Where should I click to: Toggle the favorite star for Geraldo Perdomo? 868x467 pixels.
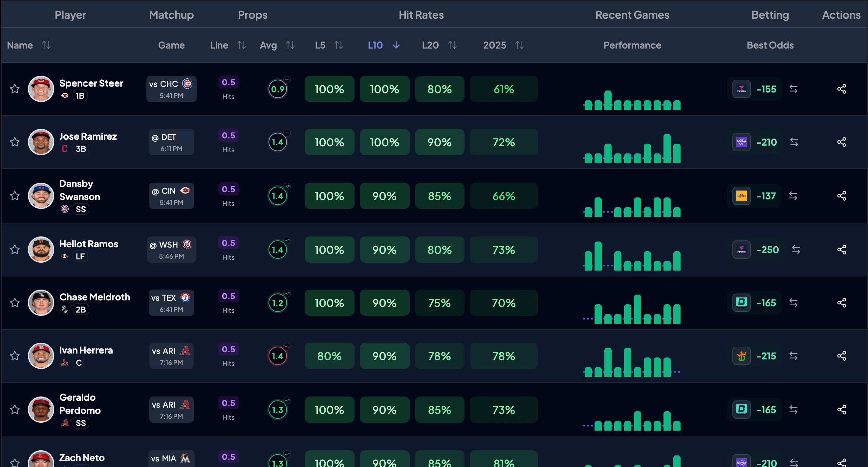[14, 410]
